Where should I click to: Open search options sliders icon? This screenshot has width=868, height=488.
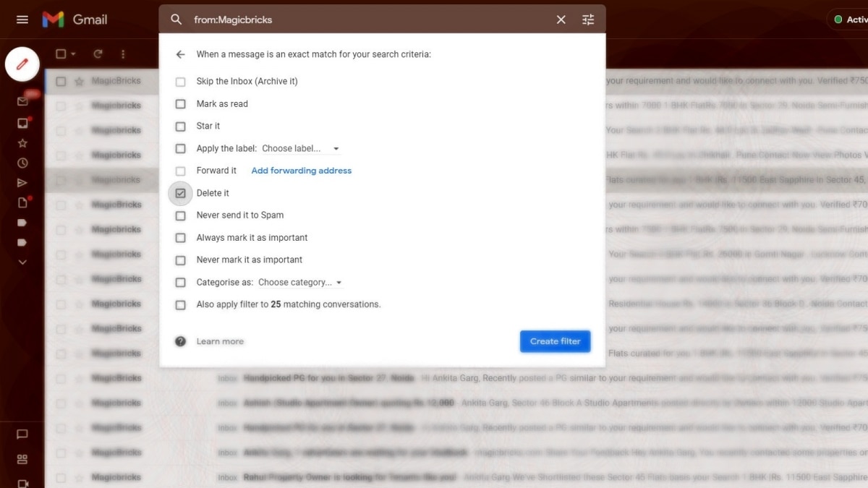click(x=588, y=20)
